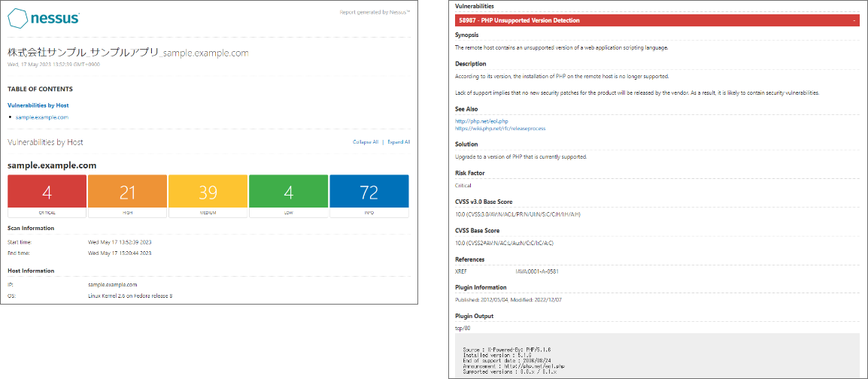
Task: Click the Nessus hexagon logo
Action: 17,19
